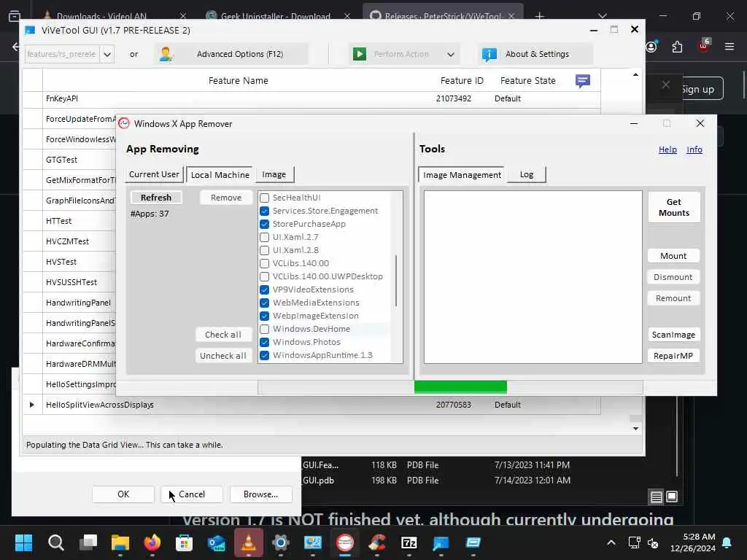
Task: Click the Remove apps button
Action: tap(226, 198)
